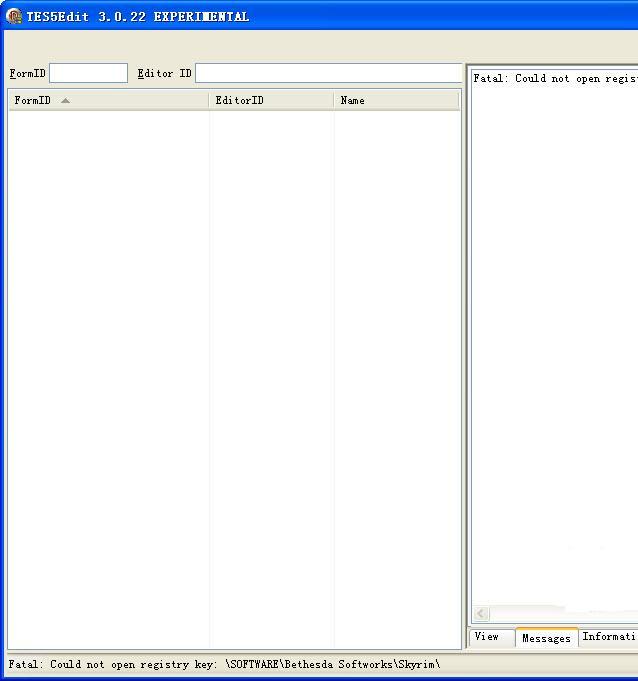The image size is (638, 681).
Task: Click the Editor ID label text
Action: (164, 73)
